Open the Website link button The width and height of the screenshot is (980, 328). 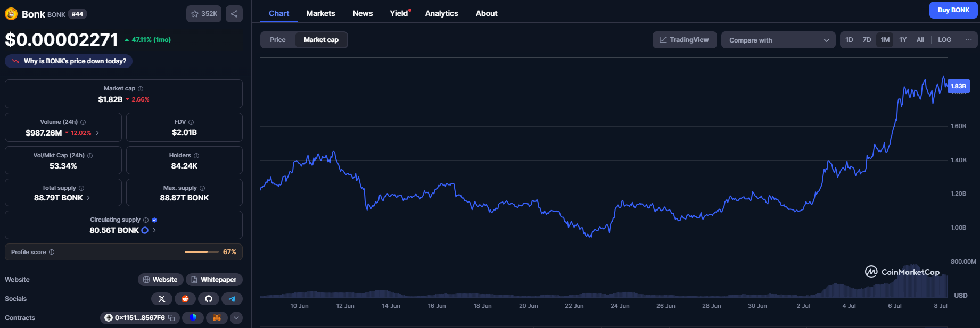coord(161,280)
